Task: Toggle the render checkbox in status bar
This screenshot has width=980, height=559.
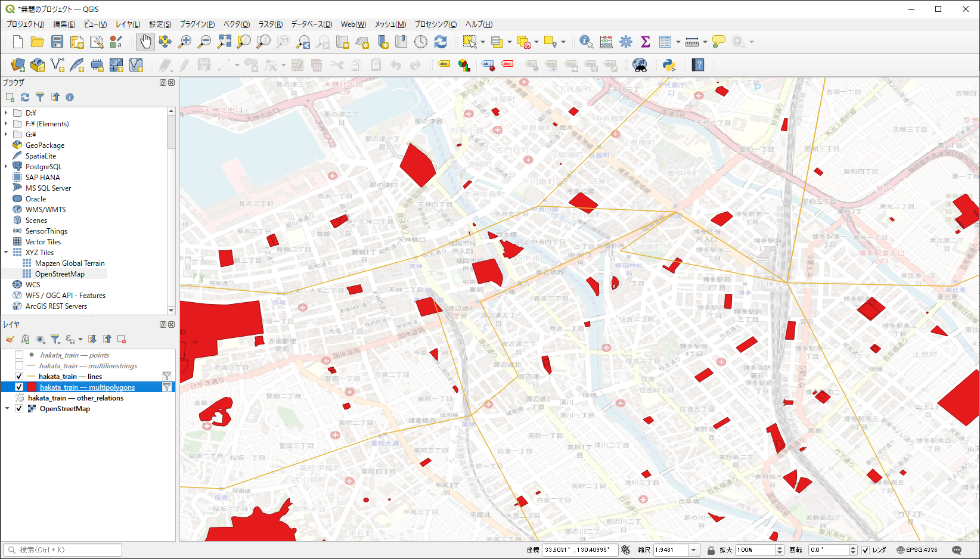Action: tap(866, 550)
